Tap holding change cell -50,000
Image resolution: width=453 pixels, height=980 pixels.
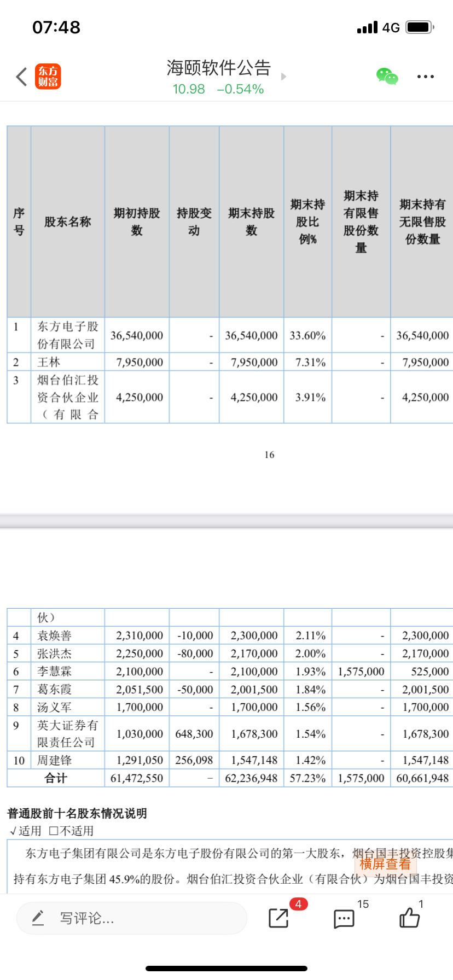point(195,690)
